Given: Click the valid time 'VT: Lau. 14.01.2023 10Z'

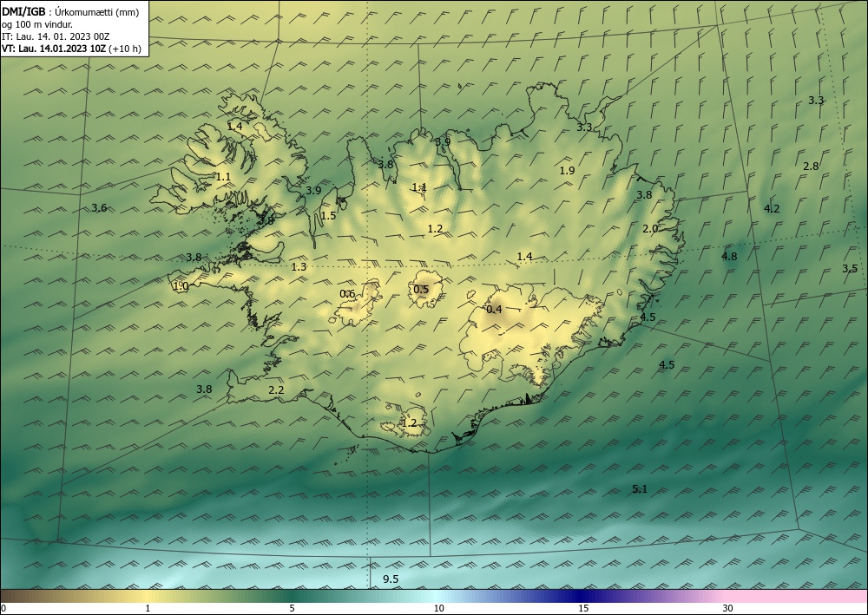Looking at the screenshot, I should [x=54, y=49].
